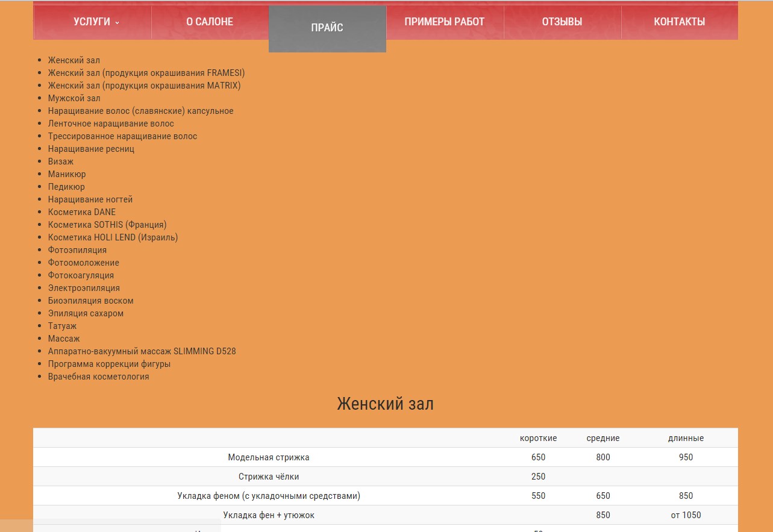The width and height of the screenshot is (773, 532).
Task: Open Косметика SOTHIS (Франция) link
Action: [107, 225]
